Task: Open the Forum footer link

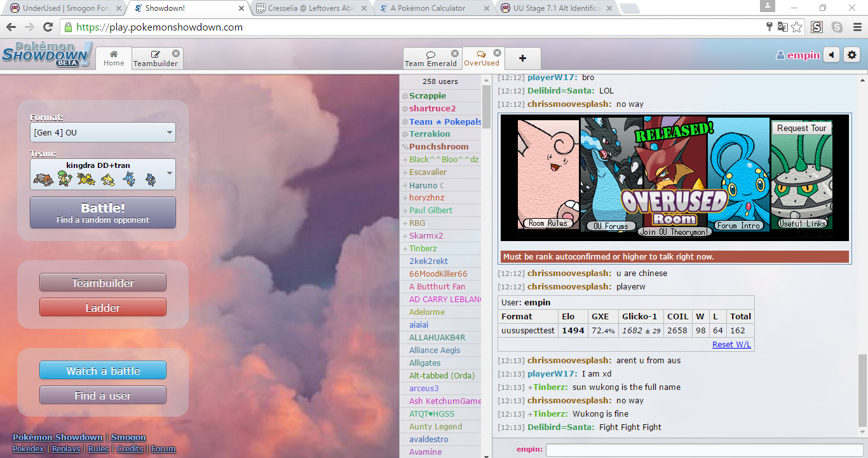Action: click(163, 448)
